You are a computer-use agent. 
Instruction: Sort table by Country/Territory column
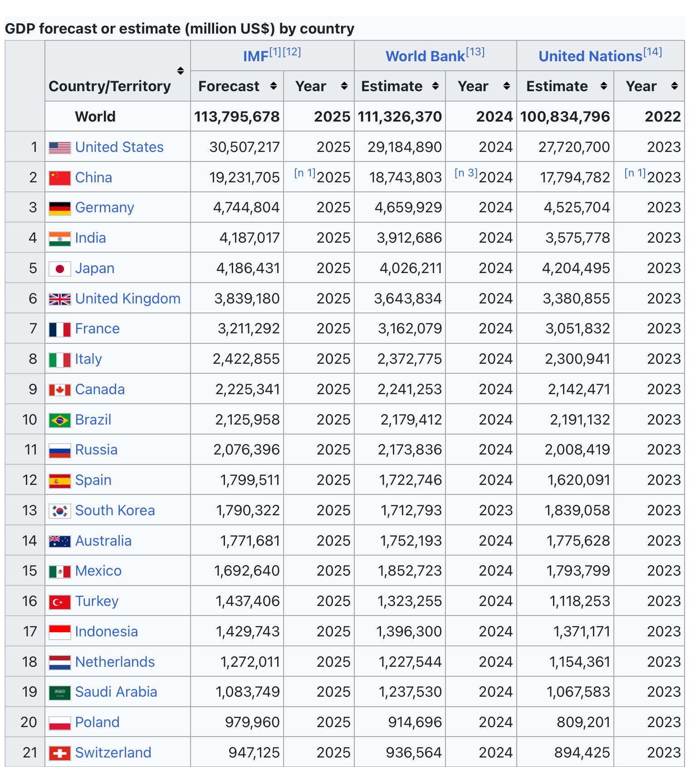pos(181,71)
